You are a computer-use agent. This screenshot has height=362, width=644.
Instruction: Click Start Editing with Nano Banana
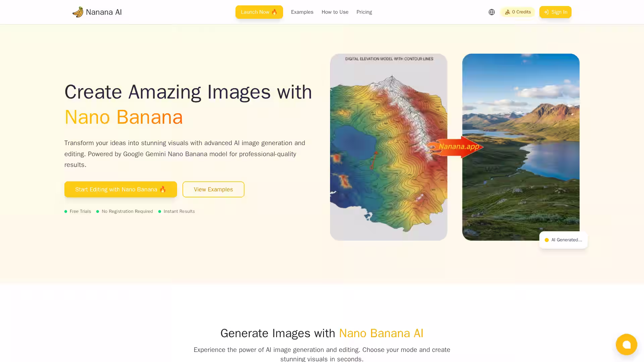120,189
